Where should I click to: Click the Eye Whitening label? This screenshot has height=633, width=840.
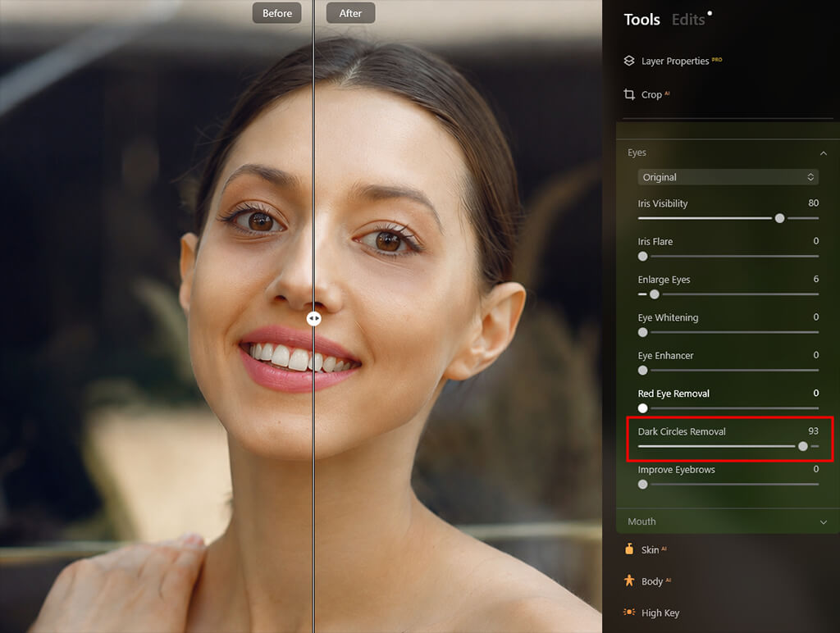click(668, 317)
